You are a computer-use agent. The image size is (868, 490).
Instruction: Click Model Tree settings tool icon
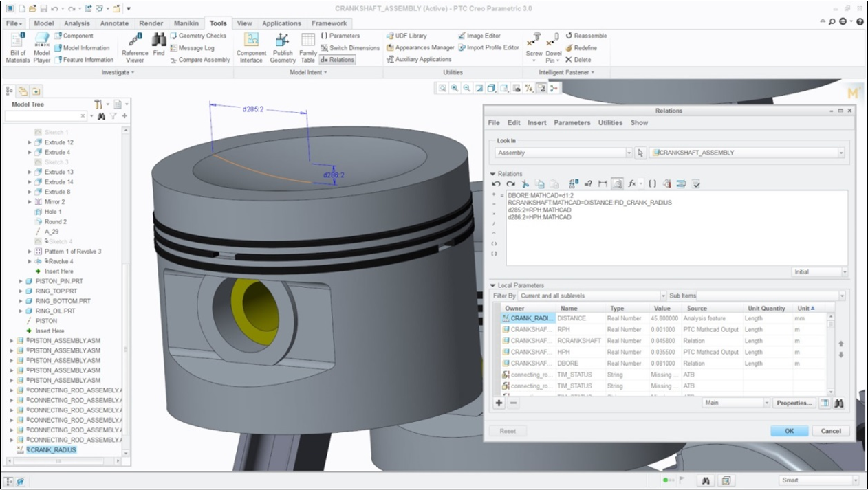point(98,104)
